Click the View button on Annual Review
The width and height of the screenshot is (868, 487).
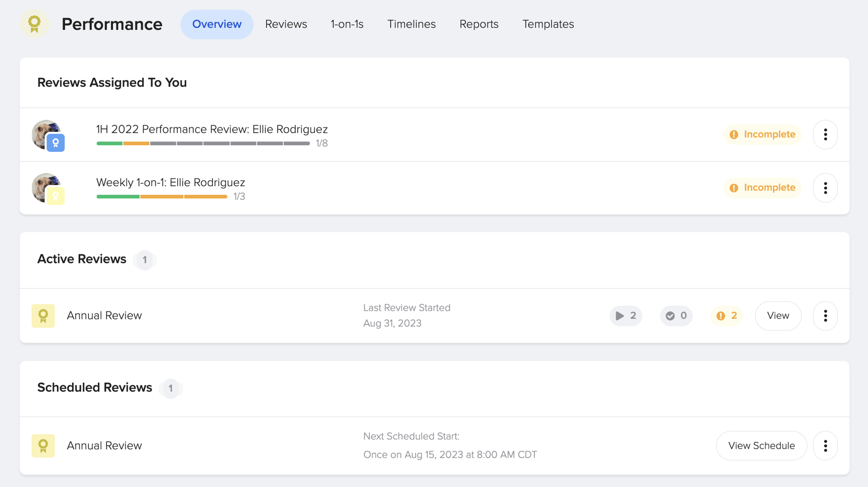(x=778, y=315)
